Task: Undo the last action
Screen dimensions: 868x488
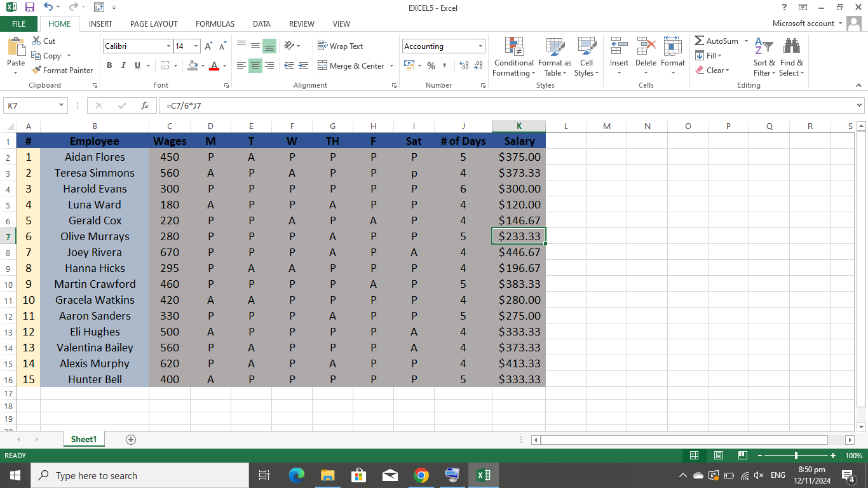Action: pyautogui.click(x=49, y=8)
